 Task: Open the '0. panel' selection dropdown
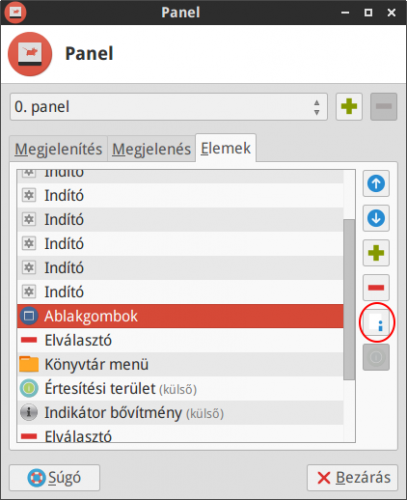point(169,107)
